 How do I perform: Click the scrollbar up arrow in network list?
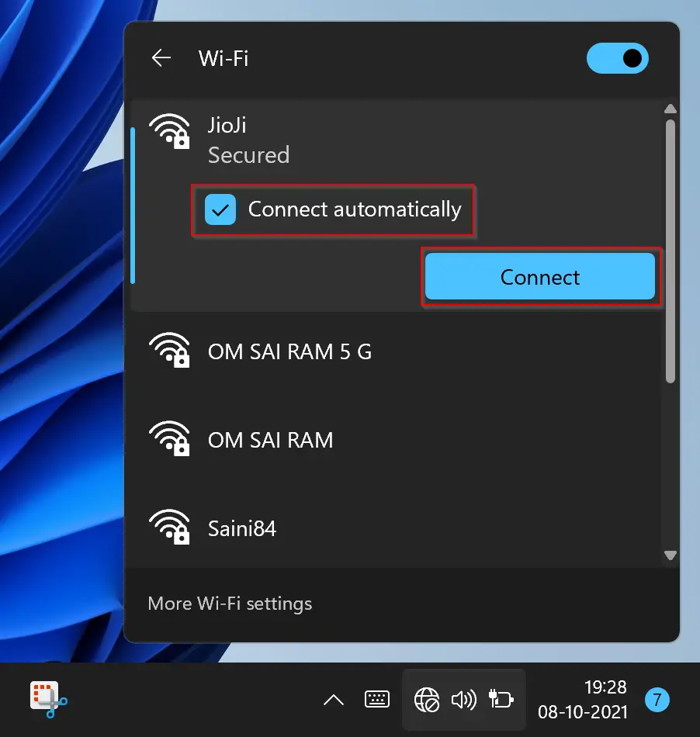point(671,109)
